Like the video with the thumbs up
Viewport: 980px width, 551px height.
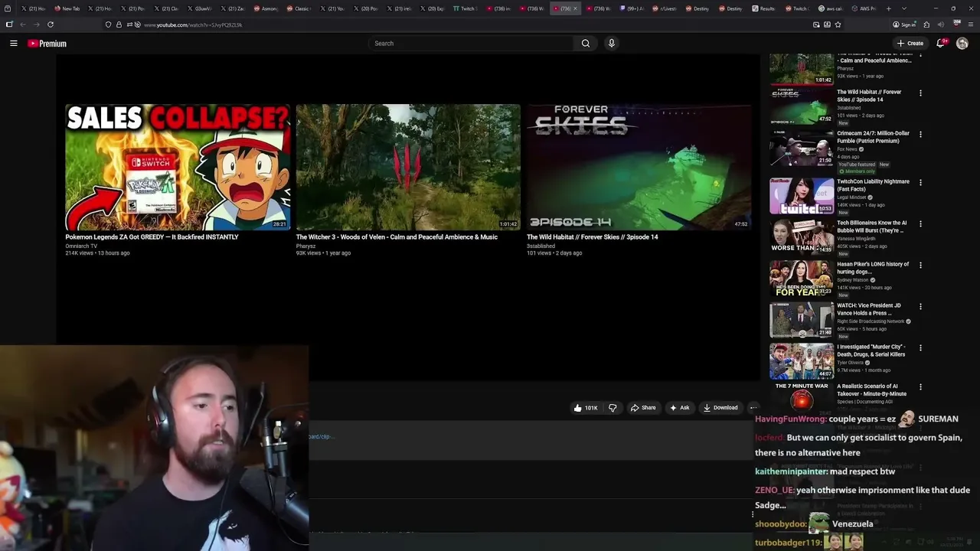click(x=586, y=408)
